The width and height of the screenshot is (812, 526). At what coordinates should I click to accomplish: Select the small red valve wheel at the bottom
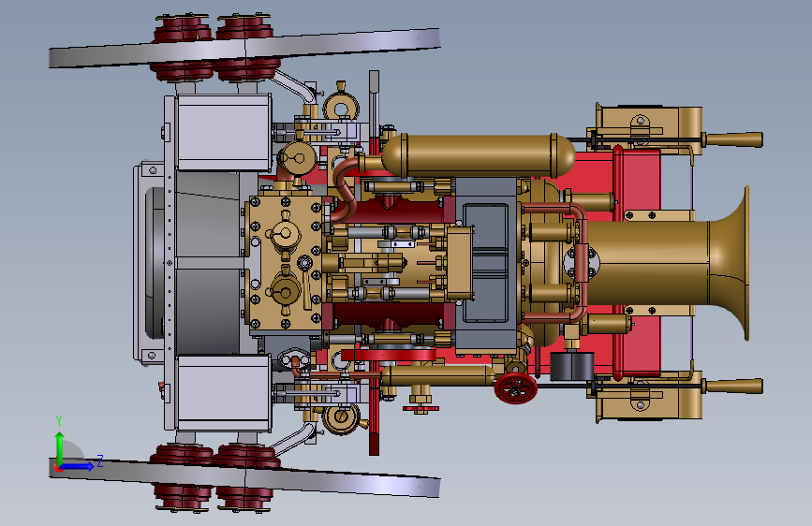point(421,410)
